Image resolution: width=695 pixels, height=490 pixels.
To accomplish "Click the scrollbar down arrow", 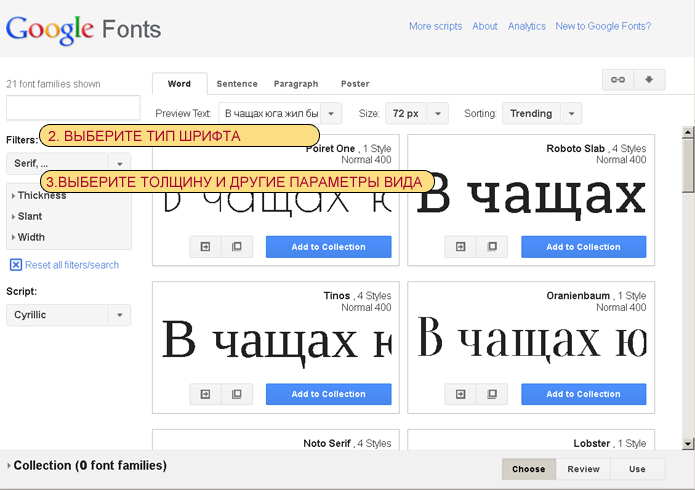I will [x=688, y=443].
